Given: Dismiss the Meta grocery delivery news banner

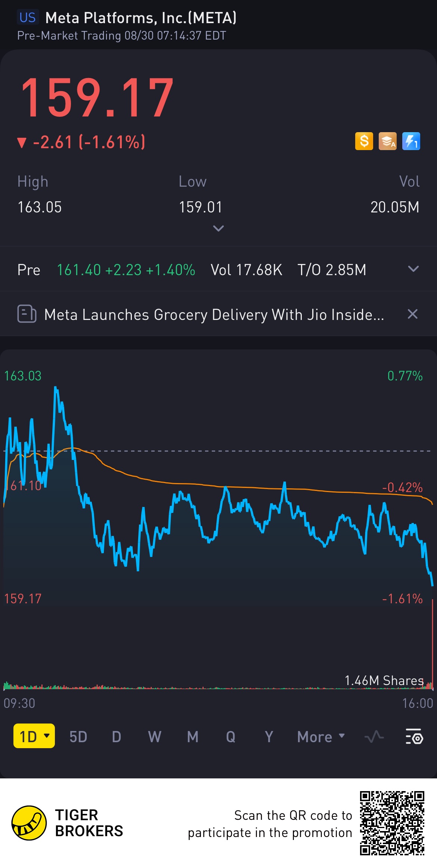Looking at the screenshot, I should click(x=412, y=314).
